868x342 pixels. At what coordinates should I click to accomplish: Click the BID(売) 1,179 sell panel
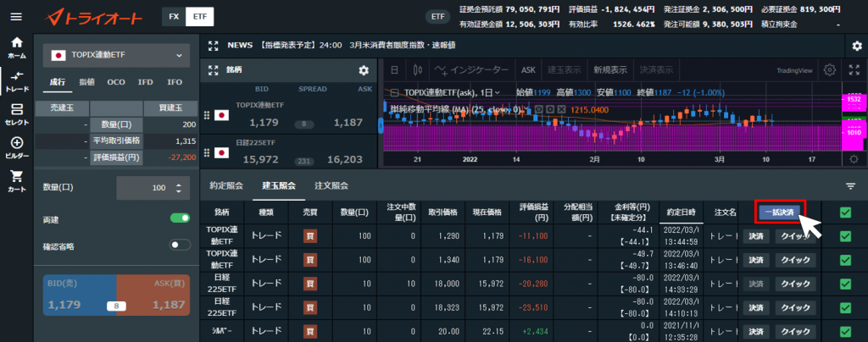80,295
